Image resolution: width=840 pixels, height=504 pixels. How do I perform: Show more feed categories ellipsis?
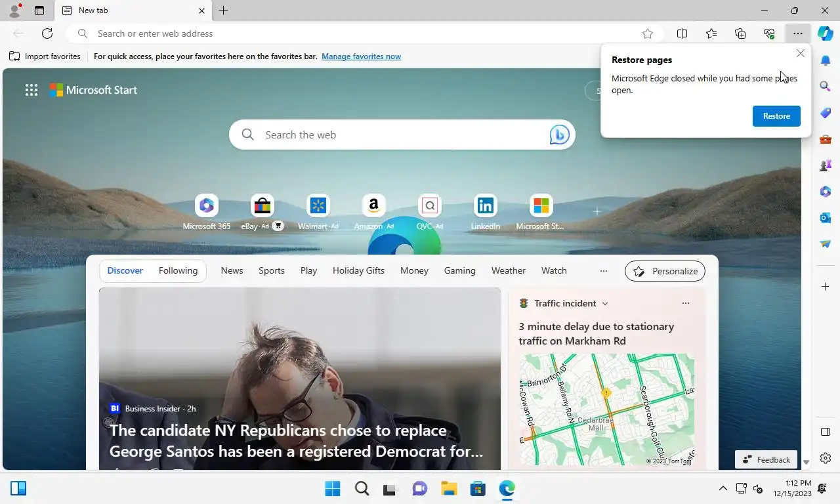point(603,270)
